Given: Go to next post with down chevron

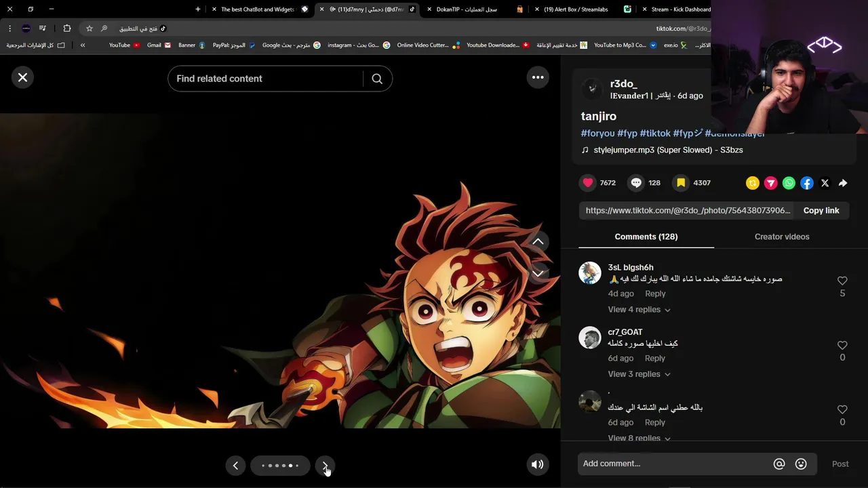Looking at the screenshot, I should [538, 273].
